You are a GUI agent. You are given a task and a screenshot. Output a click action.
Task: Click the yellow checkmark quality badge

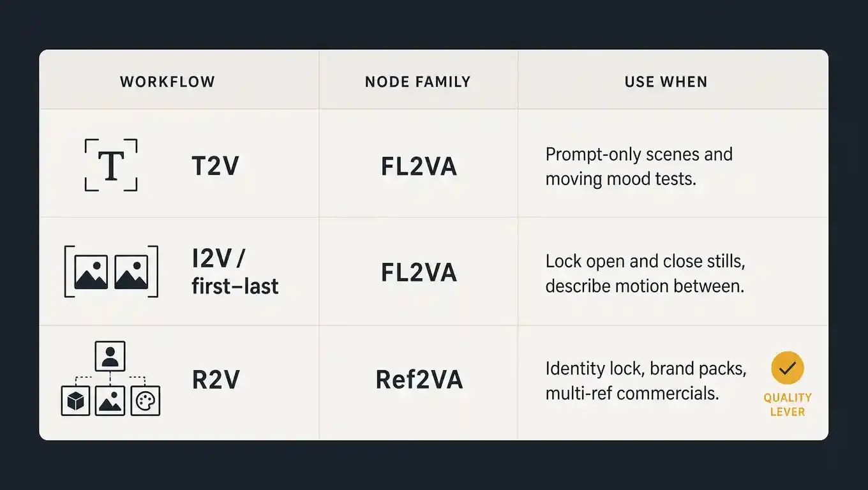point(787,368)
